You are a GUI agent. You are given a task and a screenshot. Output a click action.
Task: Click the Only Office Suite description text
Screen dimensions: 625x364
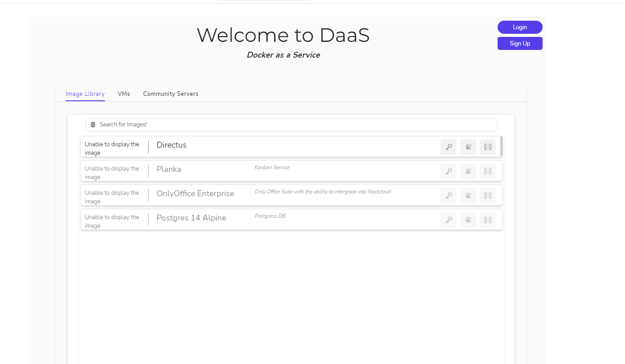[323, 192]
